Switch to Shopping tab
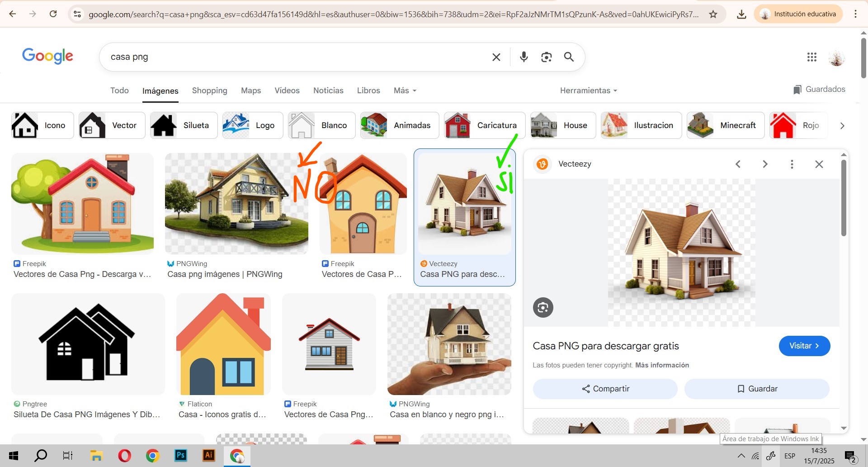Image resolution: width=868 pixels, height=467 pixels. (209, 91)
